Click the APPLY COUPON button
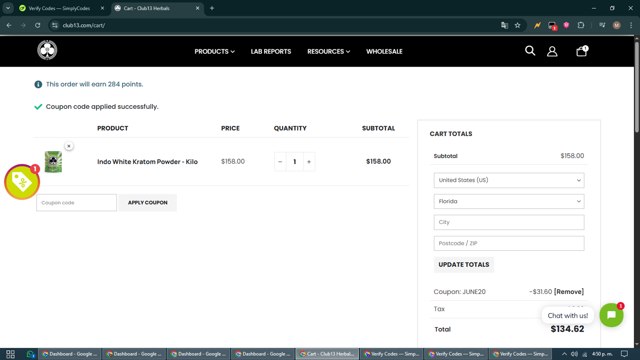The height and width of the screenshot is (360, 640). (148, 202)
